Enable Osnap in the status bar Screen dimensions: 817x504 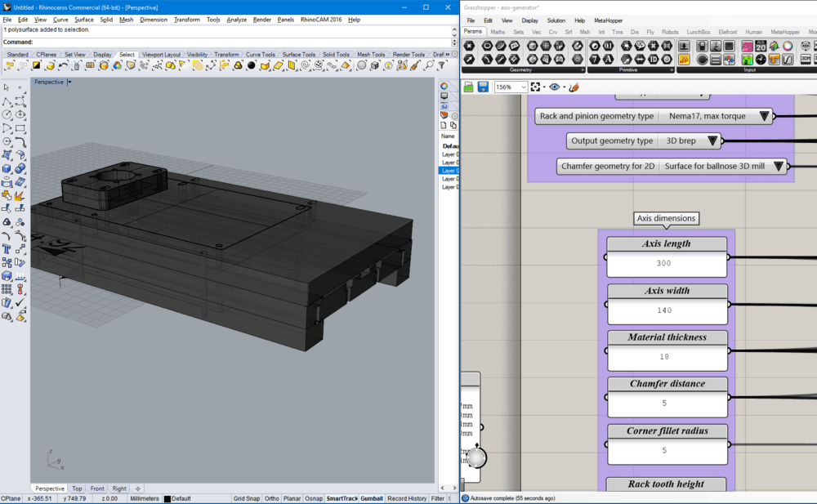314,498
